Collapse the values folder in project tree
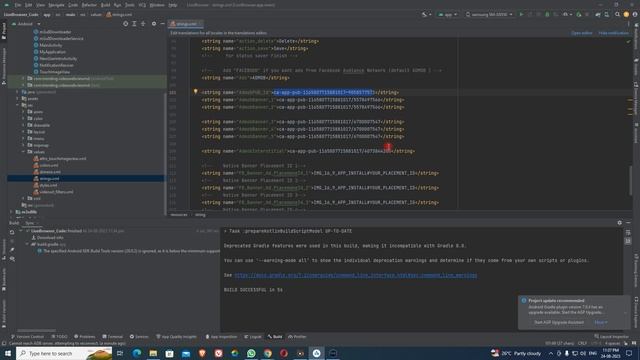 tap(24, 151)
